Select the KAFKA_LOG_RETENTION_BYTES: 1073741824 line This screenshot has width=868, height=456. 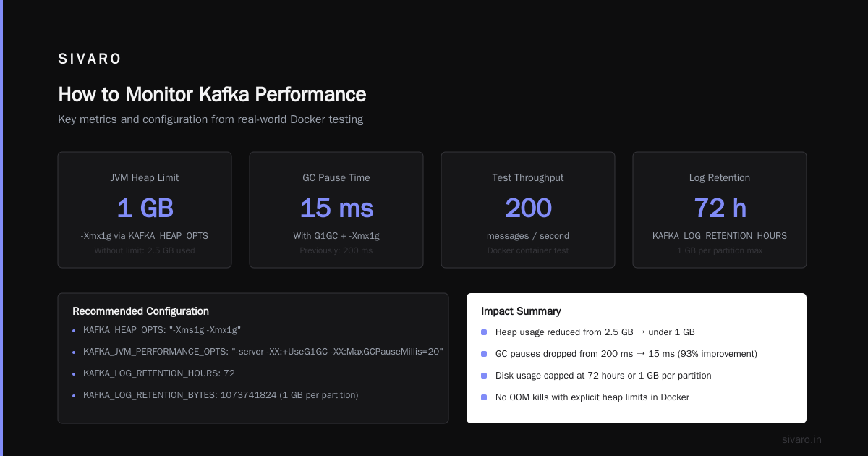221,395
